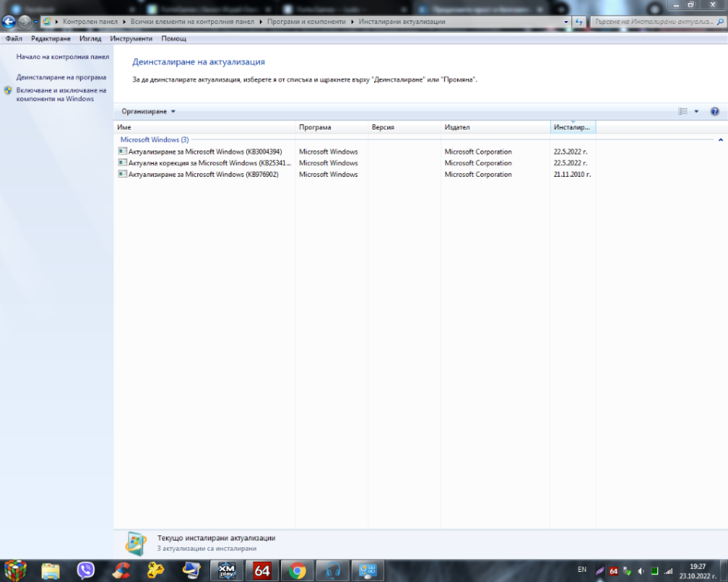Open the taskbar clock showing 19:27
Image resolution: width=728 pixels, height=582 pixels.
tap(698, 571)
